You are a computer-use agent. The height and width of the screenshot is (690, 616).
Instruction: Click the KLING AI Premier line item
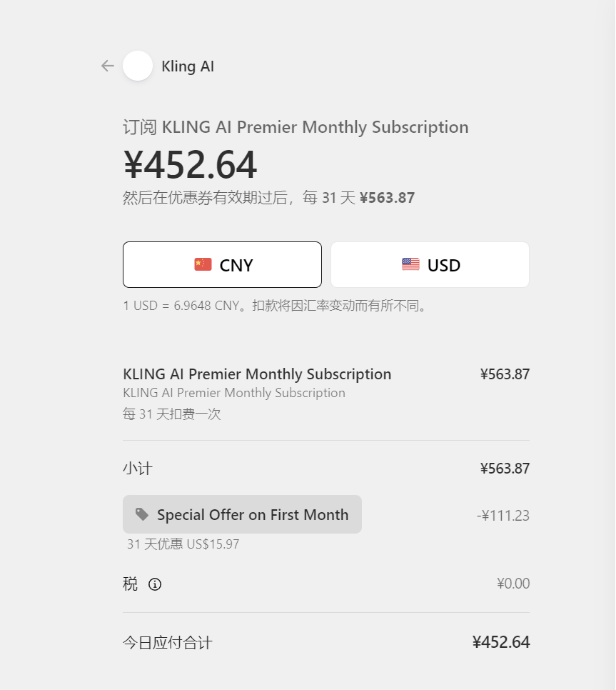(x=257, y=374)
